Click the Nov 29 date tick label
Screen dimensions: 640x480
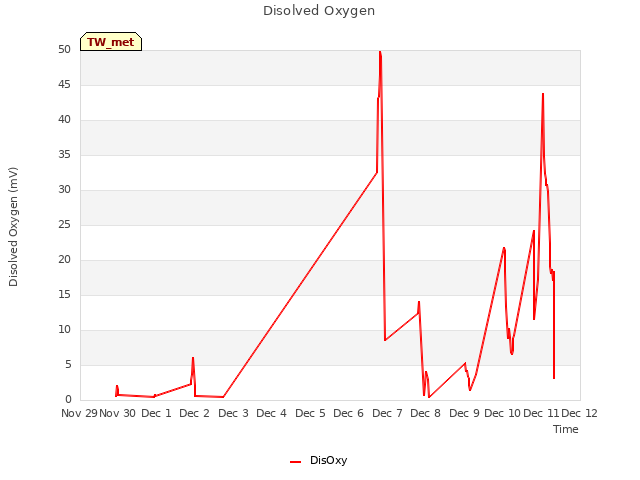click(x=79, y=413)
